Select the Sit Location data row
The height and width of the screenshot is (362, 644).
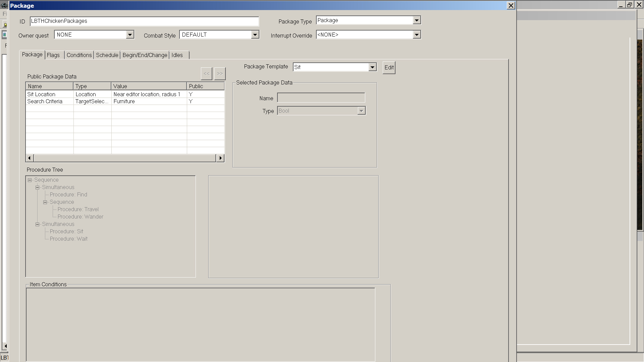(x=41, y=94)
